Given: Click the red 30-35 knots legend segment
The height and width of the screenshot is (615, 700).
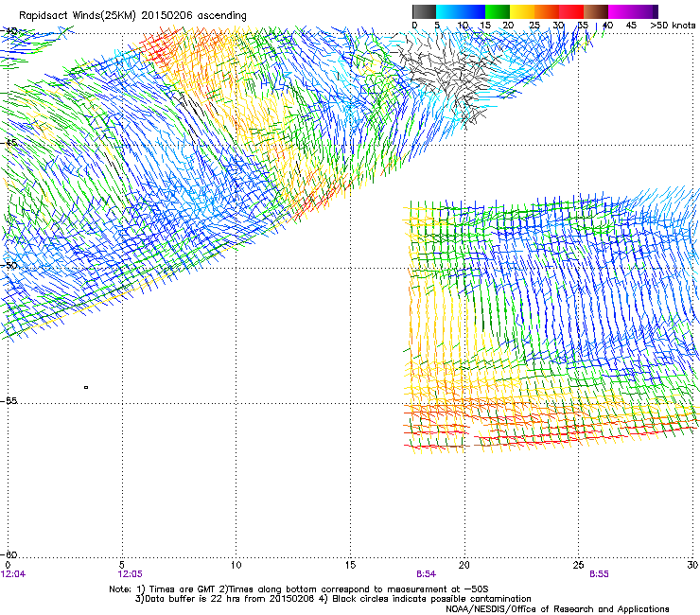Looking at the screenshot, I should [571, 11].
